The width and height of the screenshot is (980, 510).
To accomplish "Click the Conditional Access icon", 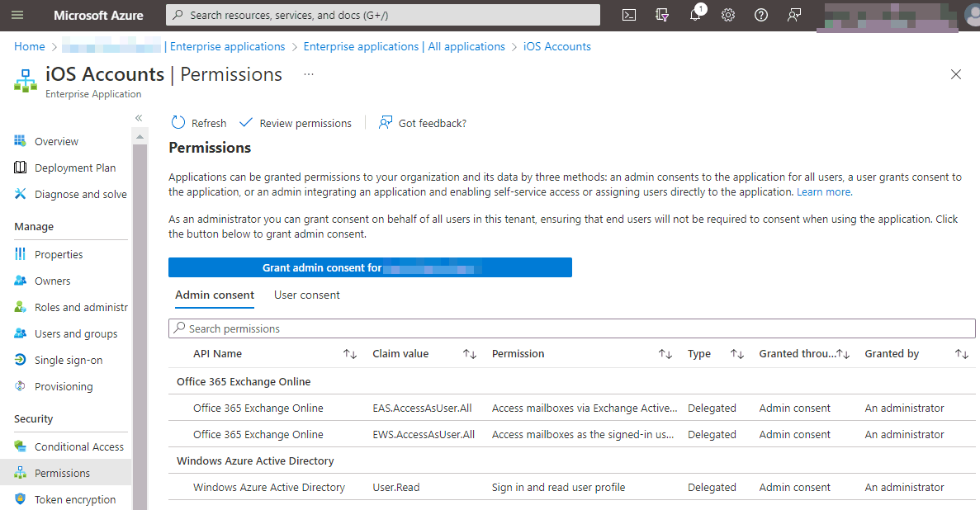I will coord(20,446).
